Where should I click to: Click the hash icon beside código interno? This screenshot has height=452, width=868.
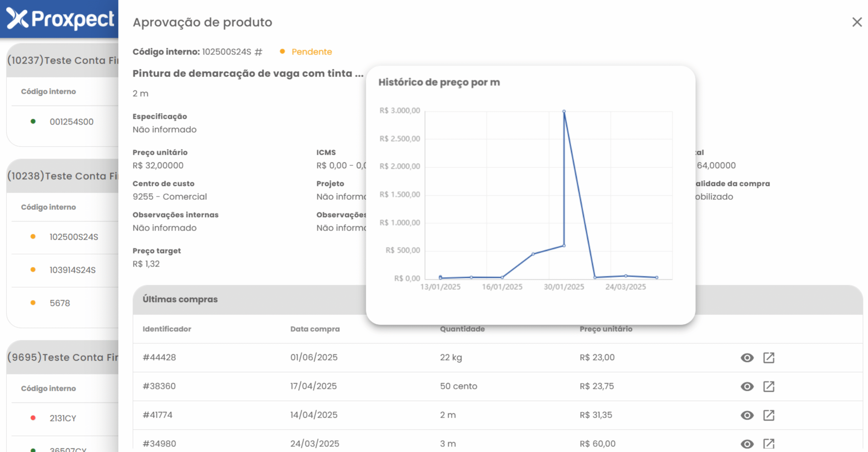click(258, 52)
